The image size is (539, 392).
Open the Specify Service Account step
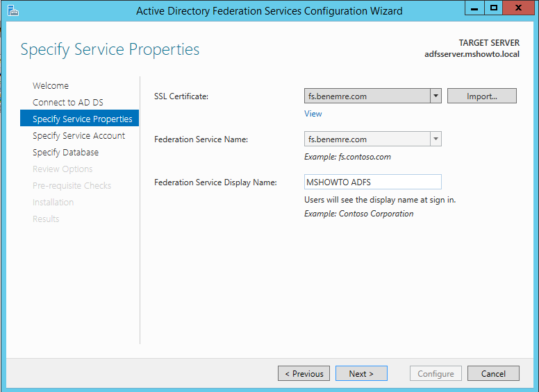point(78,135)
